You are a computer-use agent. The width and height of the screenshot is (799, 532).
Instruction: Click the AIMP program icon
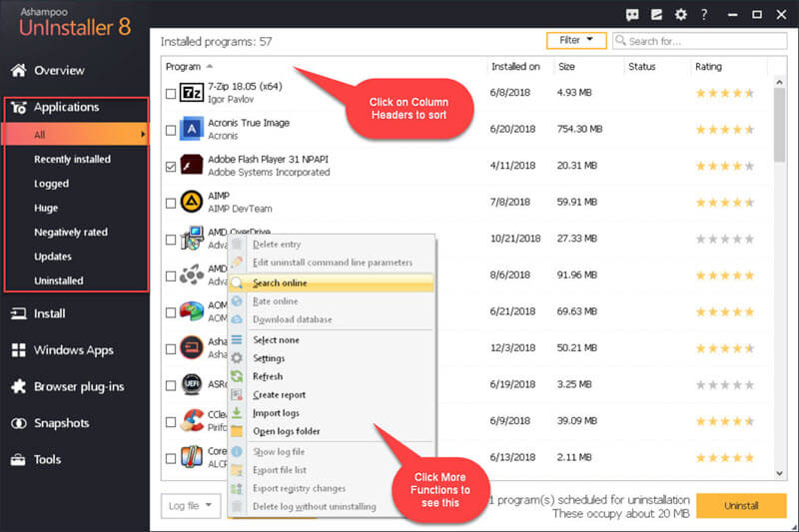click(192, 202)
